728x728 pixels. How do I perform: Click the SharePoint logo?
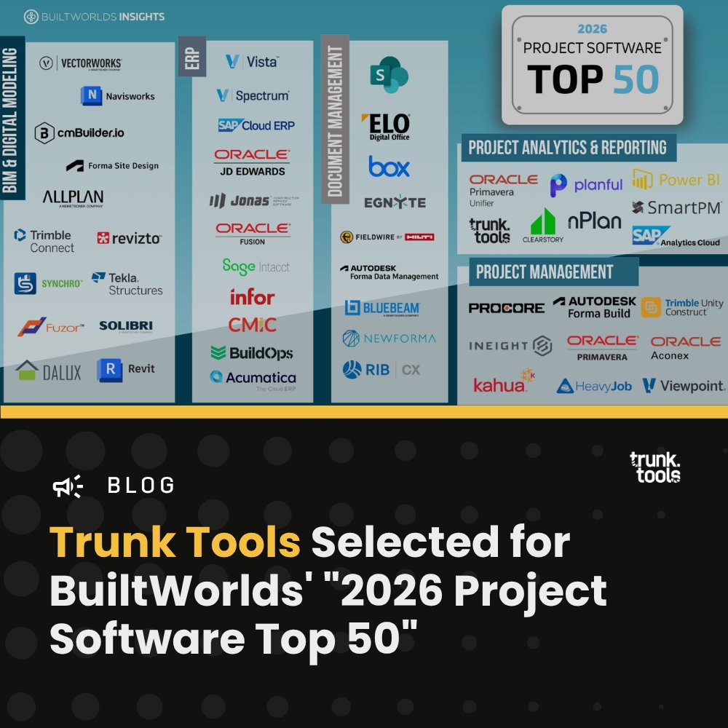389,75
